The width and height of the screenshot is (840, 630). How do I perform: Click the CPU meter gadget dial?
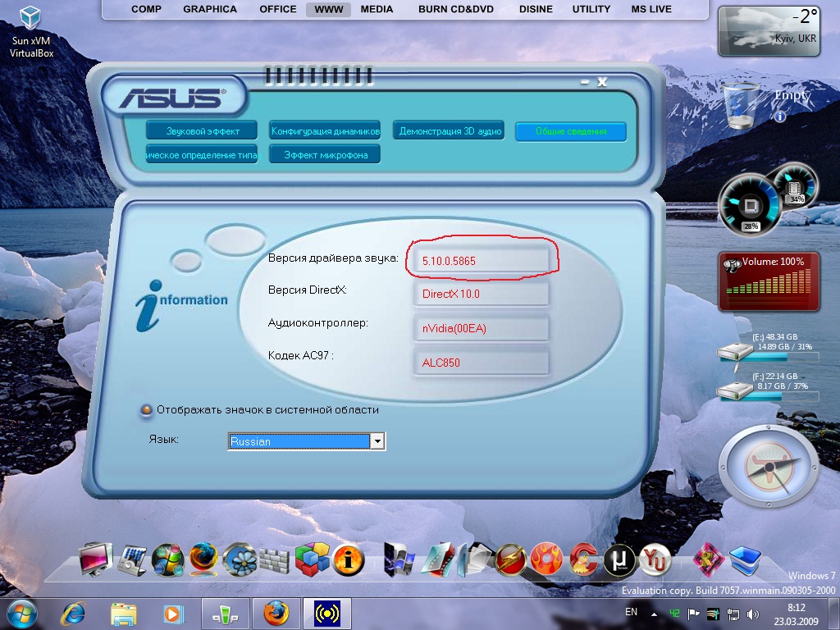750,204
